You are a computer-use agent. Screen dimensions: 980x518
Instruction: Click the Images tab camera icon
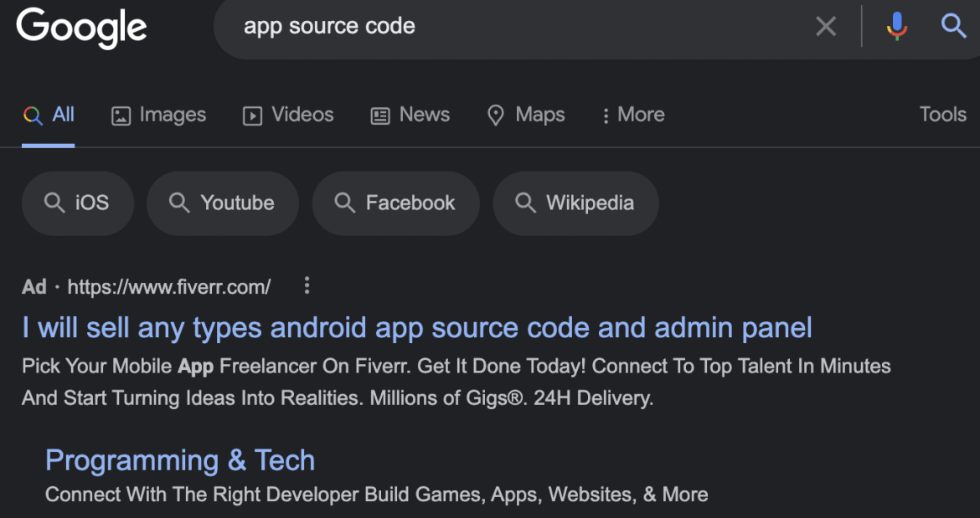119,115
